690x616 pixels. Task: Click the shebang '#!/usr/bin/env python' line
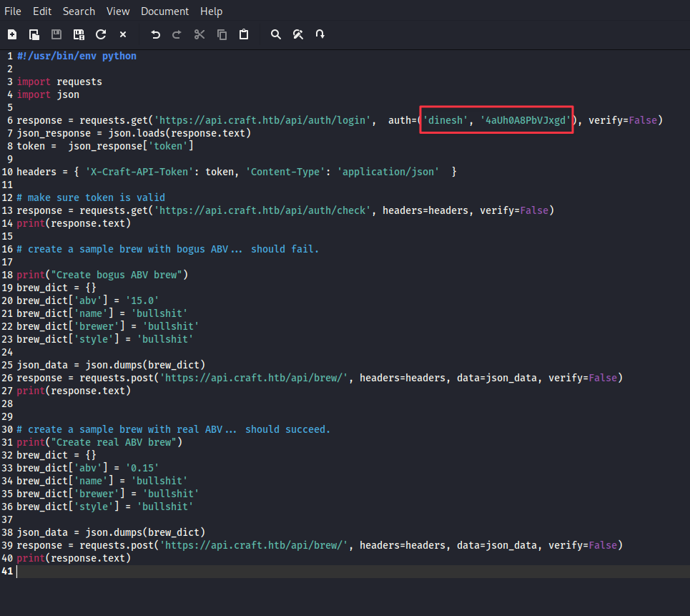(x=77, y=57)
